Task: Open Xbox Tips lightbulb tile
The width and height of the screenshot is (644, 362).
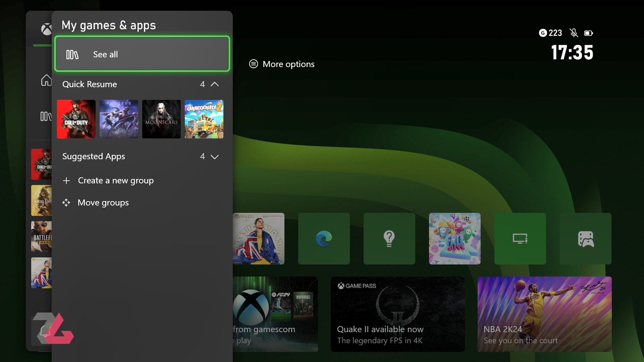Action: coord(389,239)
